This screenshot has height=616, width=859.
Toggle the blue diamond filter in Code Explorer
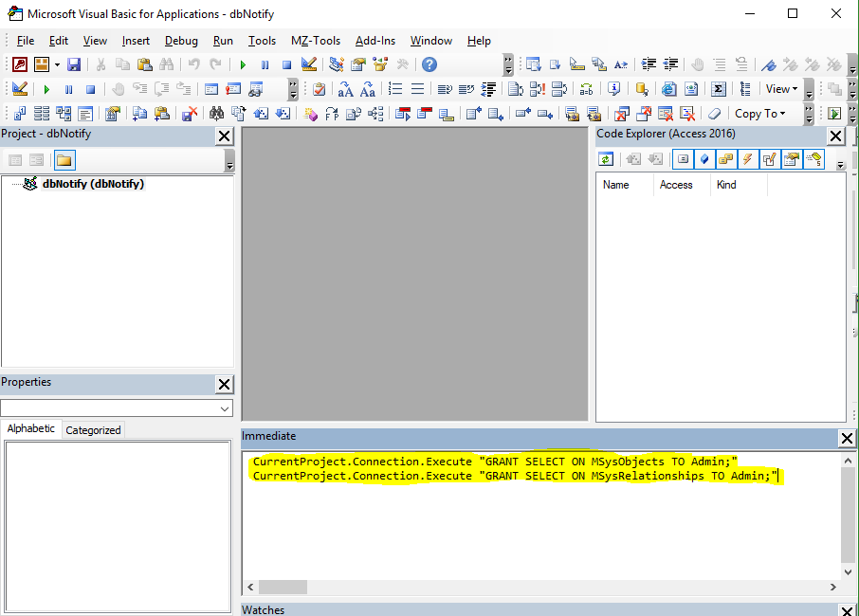coord(704,159)
